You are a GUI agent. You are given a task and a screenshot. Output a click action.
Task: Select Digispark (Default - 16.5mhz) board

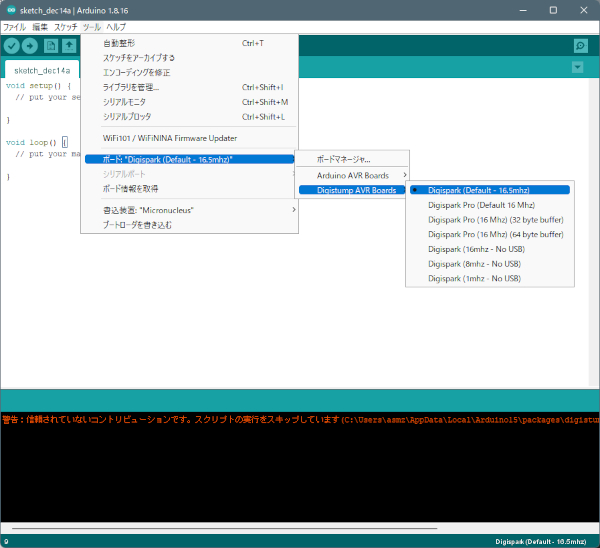pos(490,190)
